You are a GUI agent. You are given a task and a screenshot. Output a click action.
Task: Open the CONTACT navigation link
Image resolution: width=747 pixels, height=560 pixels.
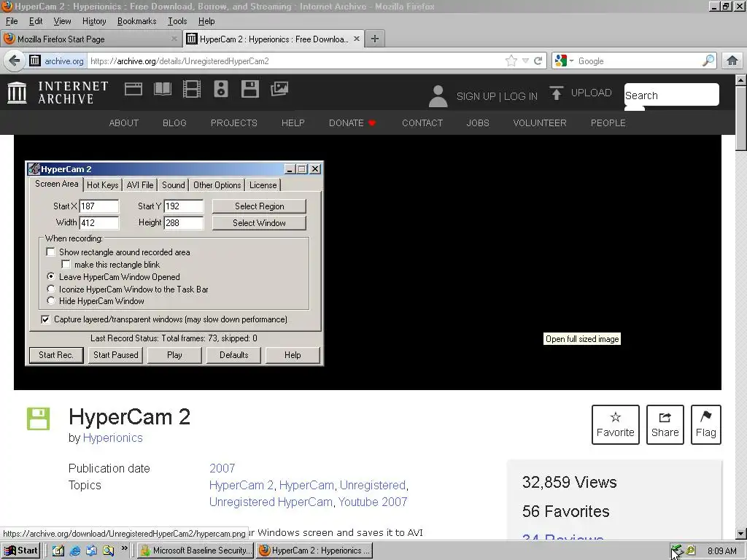click(x=422, y=122)
